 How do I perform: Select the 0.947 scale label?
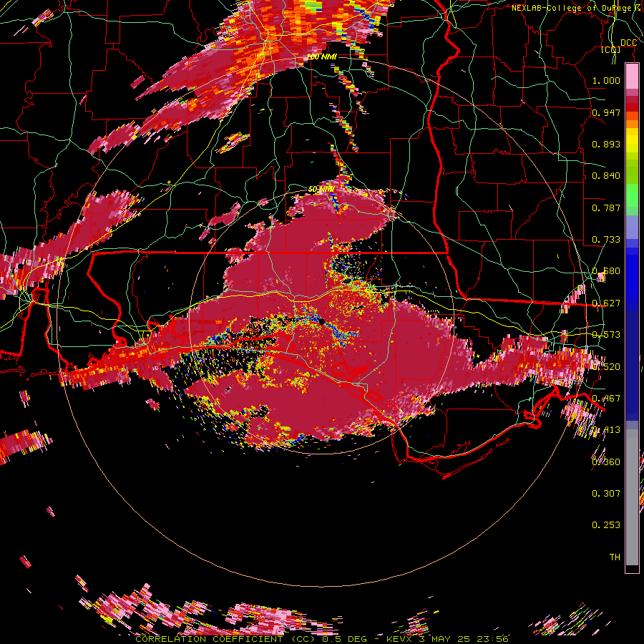click(x=606, y=112)
